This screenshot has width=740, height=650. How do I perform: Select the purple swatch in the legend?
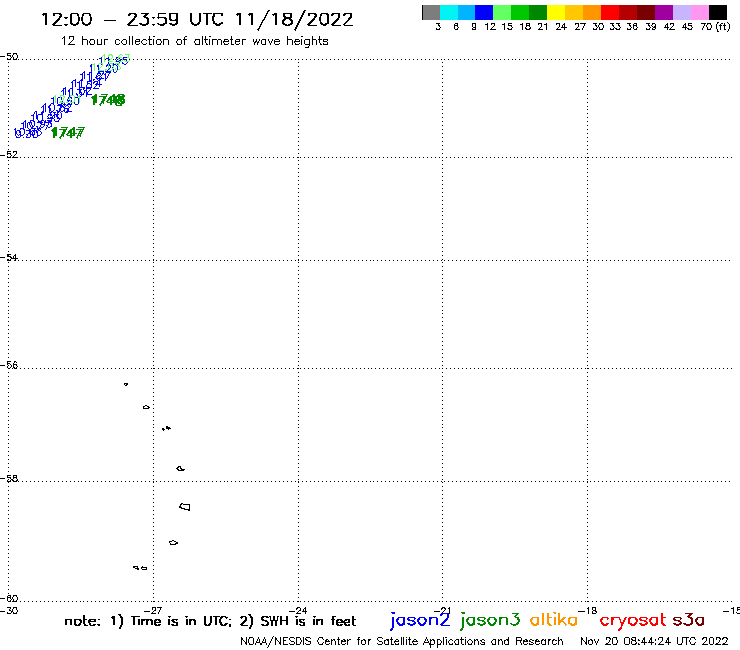point(664,12)
